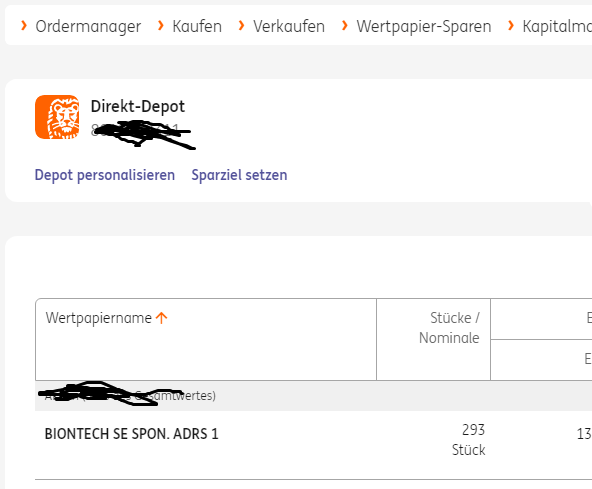Click the orange chevron before Kapitalmaßnahmen

tap(511, 26)
